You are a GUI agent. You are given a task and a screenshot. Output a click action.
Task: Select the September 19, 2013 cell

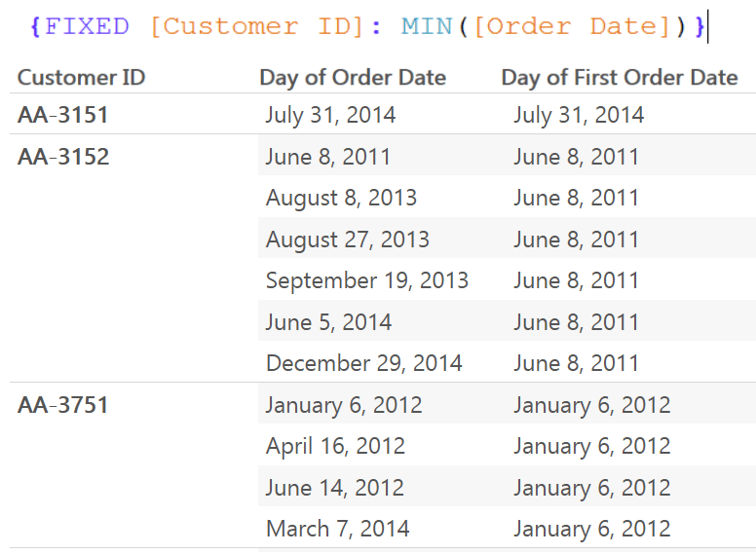tap(366, 280)
